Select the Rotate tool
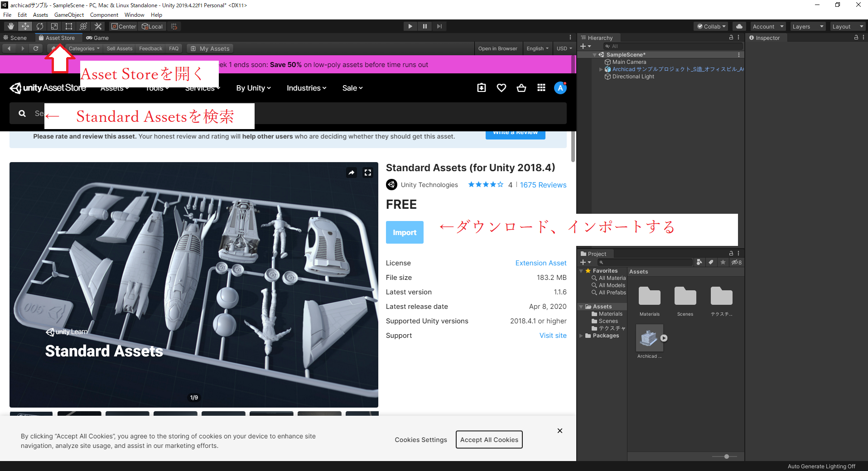Image resolution: width=868 pixels, height=471 pixels. [40, 26]
